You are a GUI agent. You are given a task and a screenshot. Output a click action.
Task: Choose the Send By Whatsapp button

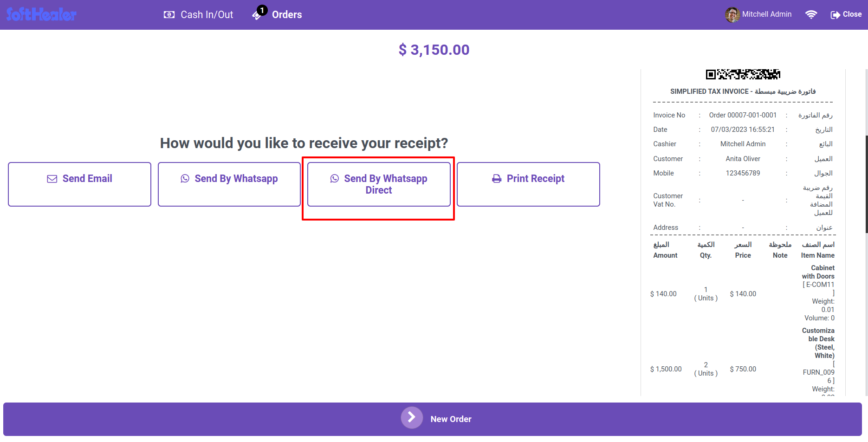tap(229, 184)
